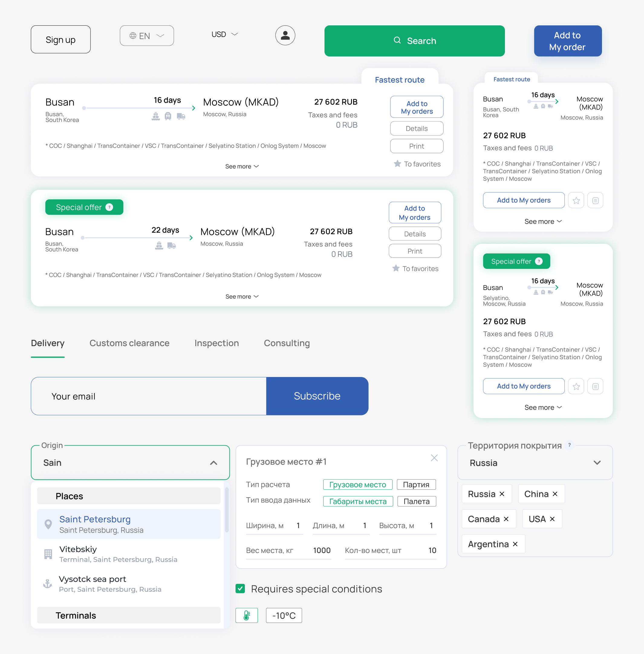Open the EN language dropdown
This screenshot has width=644, height=654.
[x=146, y=36]
